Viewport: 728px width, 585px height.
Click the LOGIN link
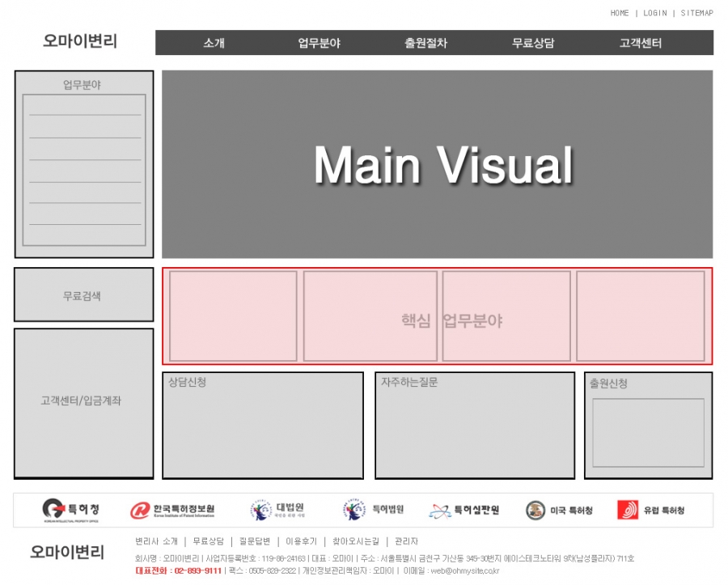(x=654, y=13)
